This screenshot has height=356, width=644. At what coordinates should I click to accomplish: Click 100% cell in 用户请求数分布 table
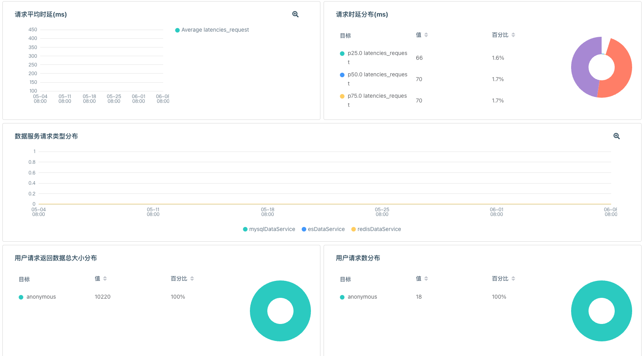point(499,297)
